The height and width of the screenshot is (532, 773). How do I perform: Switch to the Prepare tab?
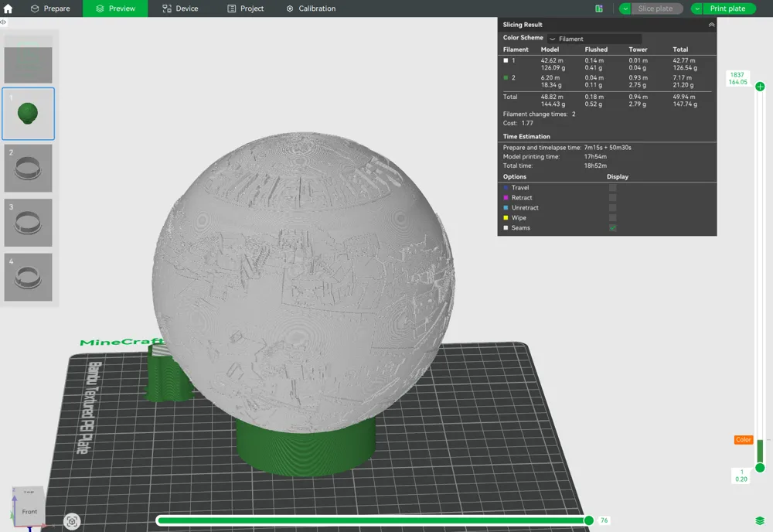click(x=50, y=9)
